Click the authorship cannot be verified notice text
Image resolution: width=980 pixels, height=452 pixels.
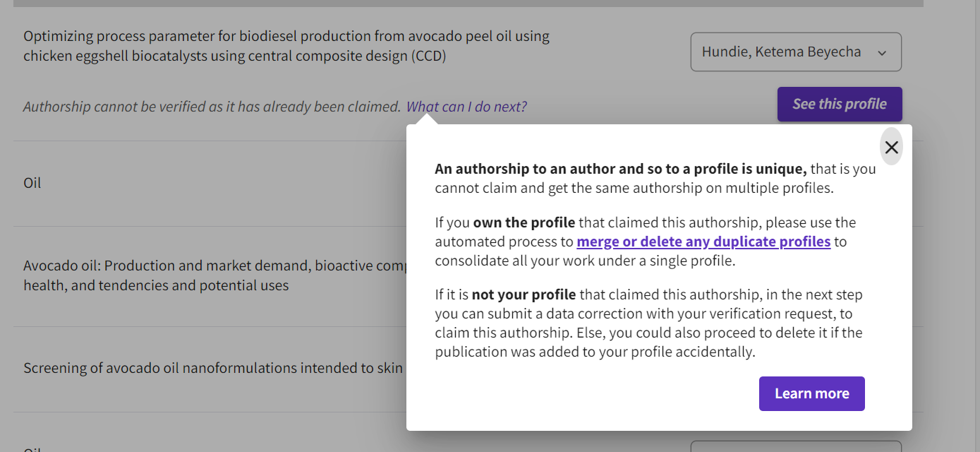click(208, 106)
